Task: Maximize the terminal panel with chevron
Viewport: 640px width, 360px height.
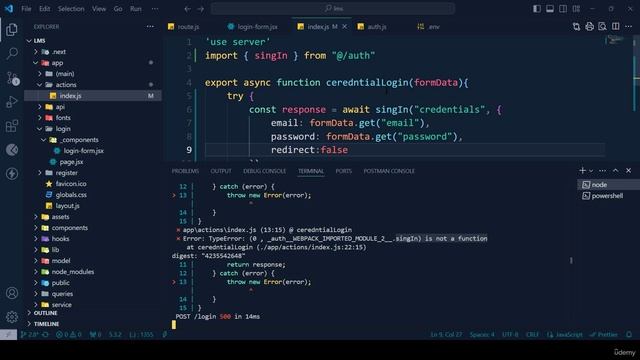Action: click(x=616, y=171)
